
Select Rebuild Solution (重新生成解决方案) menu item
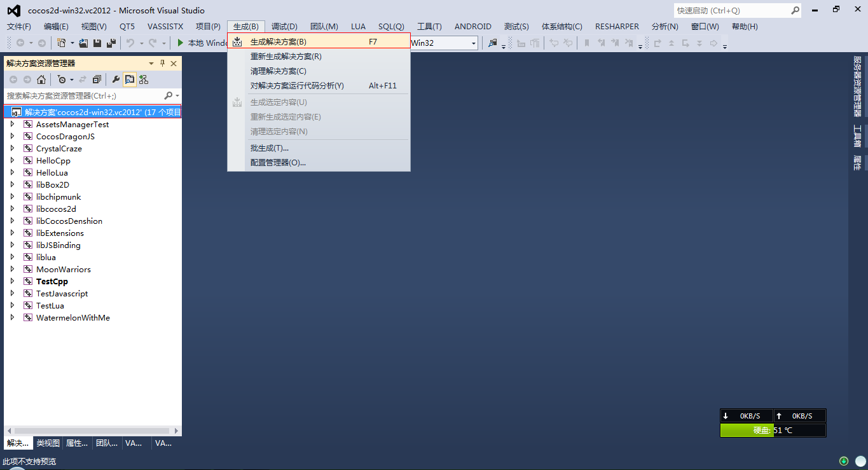[x=319, y=56]
